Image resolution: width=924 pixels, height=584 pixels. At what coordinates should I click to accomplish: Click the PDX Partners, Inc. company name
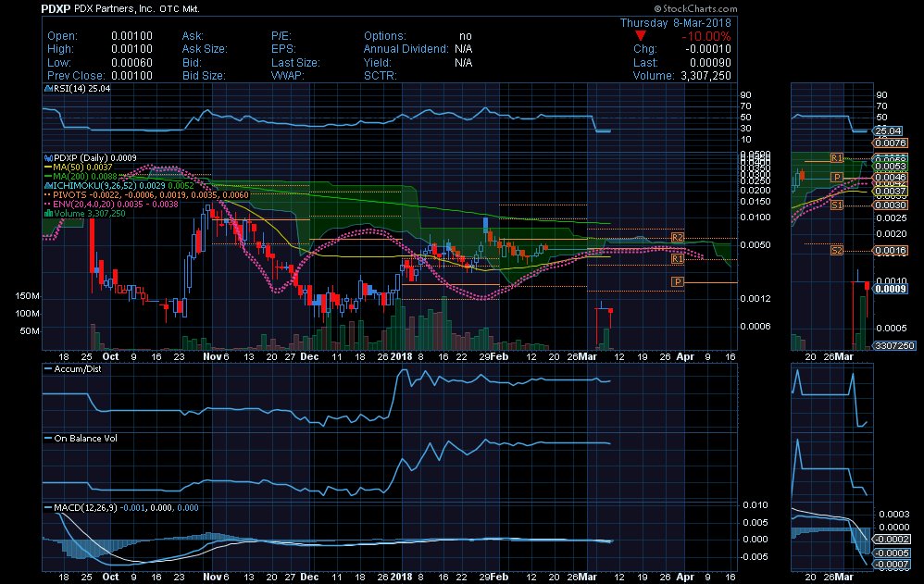[x=114, y=9]
